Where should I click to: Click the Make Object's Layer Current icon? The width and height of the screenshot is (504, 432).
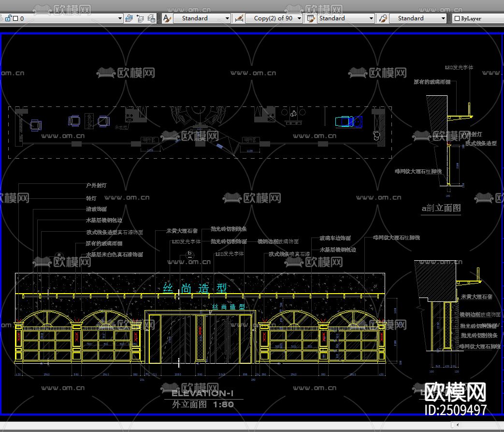[129, 18]
